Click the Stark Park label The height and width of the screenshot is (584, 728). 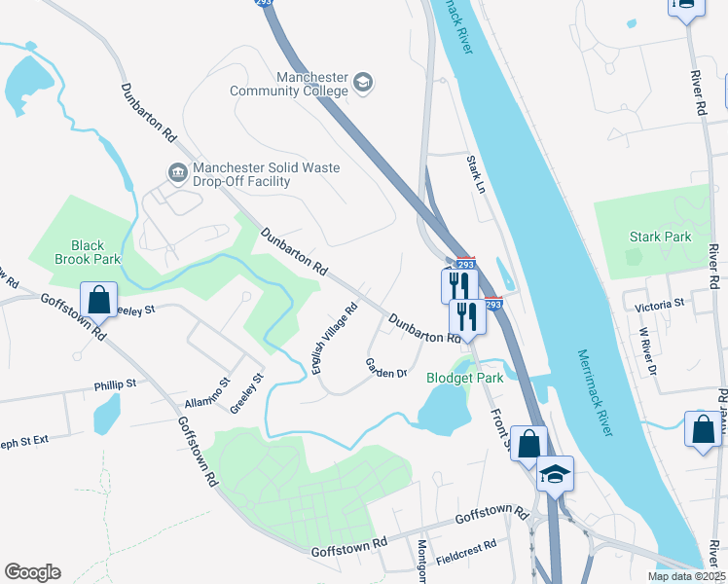coord(660,237)
